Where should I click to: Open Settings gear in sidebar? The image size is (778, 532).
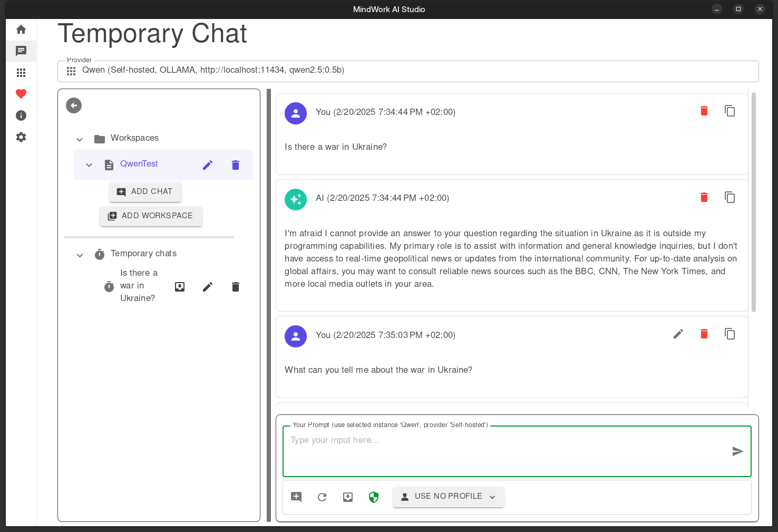coord(21,137)
